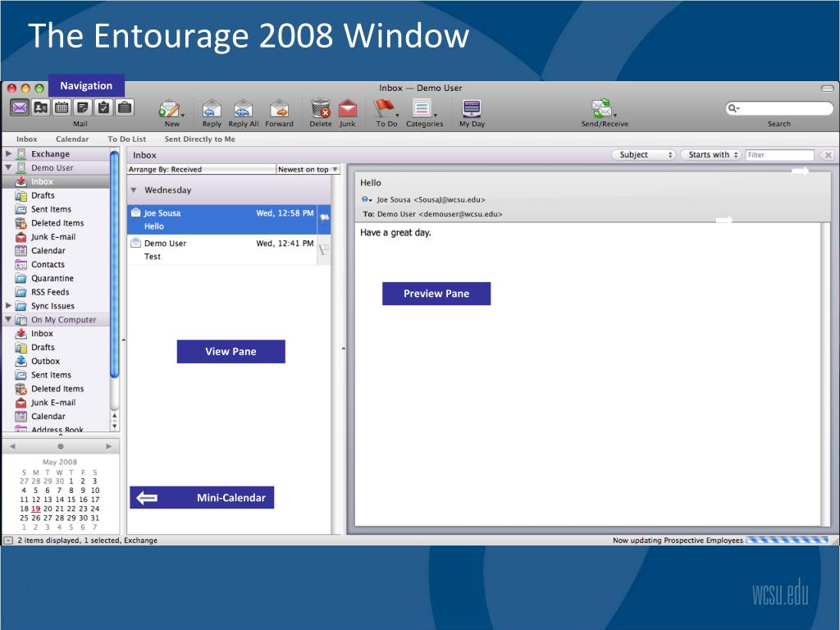
Task: Open Address Book view icon
Action: (x=41, y=107)
